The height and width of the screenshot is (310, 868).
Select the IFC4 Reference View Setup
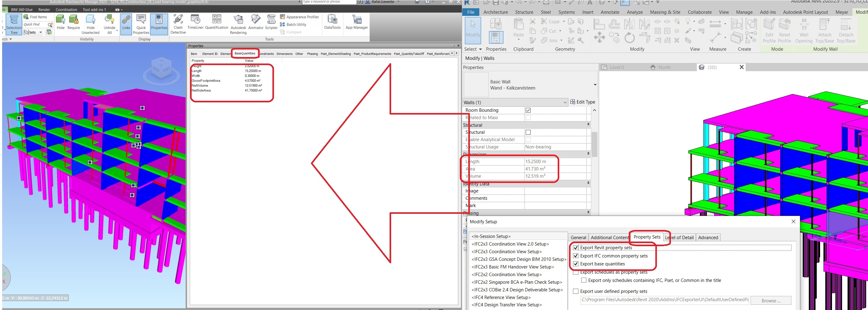(x=502, y=297)
